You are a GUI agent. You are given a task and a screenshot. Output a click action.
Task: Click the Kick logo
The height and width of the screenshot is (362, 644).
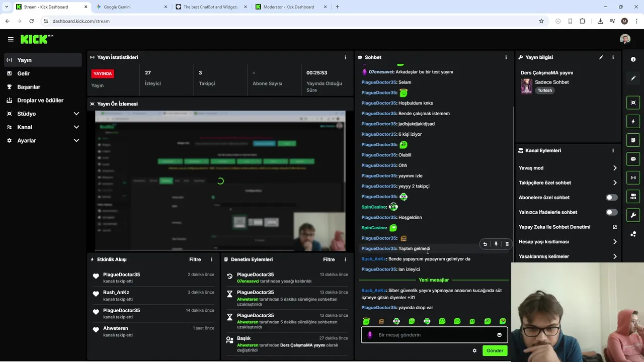pos(37,39)
